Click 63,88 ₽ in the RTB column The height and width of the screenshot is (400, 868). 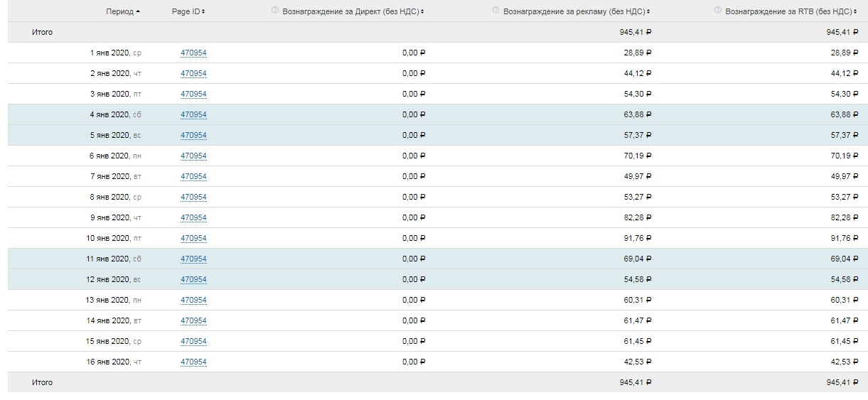point(845,115)
